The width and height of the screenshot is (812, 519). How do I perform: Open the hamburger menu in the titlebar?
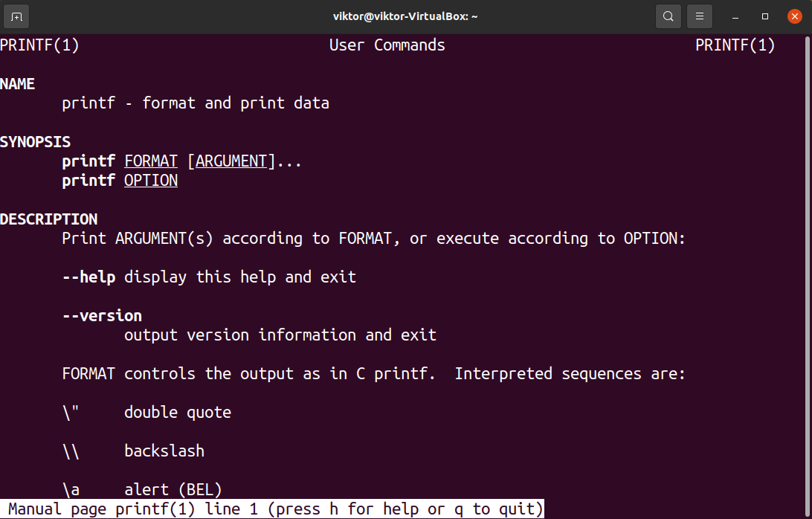[699, 16]
